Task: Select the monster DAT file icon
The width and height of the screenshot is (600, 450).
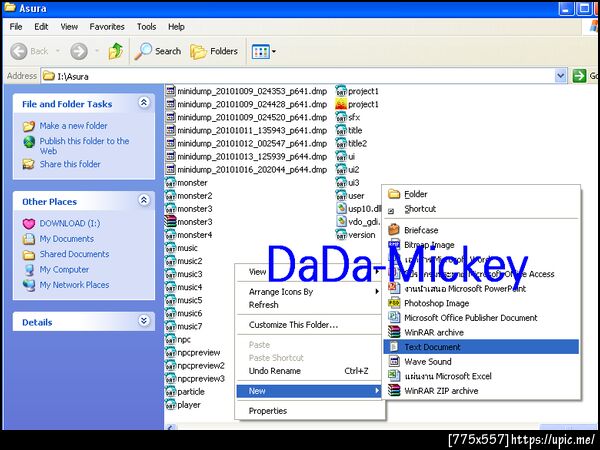Action: [x=171, y=183]
